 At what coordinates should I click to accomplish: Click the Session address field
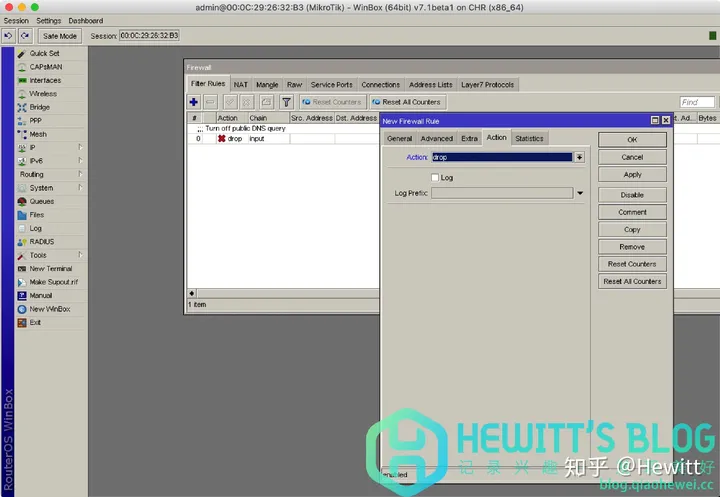[x=149, y=35]
